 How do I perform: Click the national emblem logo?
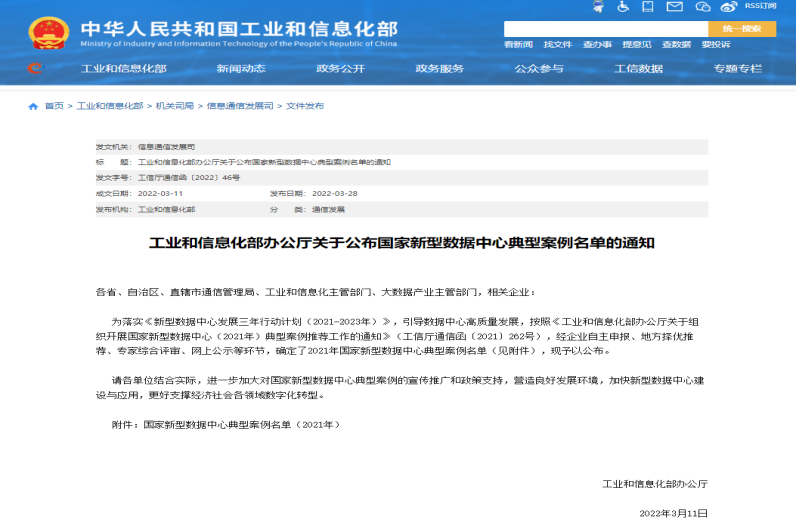click(48, 34)
